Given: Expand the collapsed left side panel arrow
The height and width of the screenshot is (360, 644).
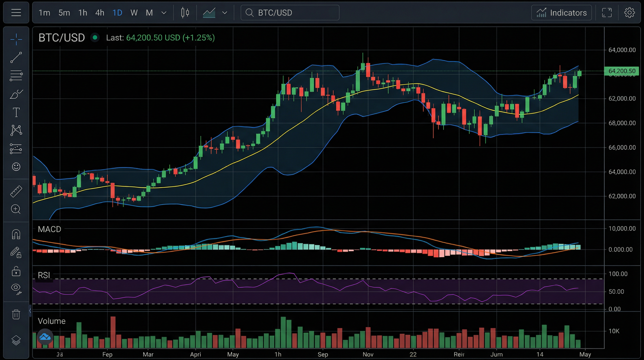Looking at the screenshot, I should (30, 311).
